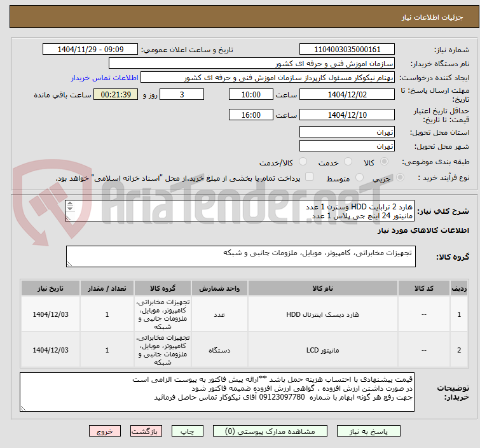
Task: Click quantity cell in مانیتور LCD row
Action: (x=107, y=350)
